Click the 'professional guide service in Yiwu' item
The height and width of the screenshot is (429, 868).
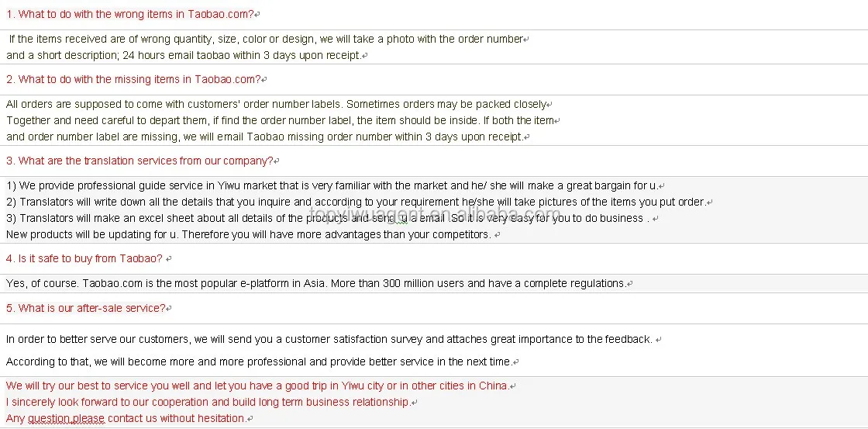click(332, 185)
